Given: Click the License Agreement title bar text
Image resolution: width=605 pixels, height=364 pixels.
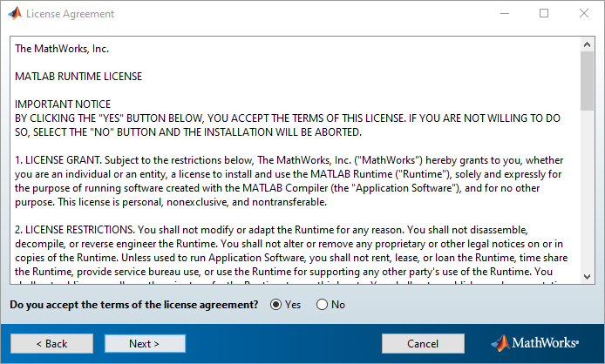Looking at the screenshot, I should [70, 14].
